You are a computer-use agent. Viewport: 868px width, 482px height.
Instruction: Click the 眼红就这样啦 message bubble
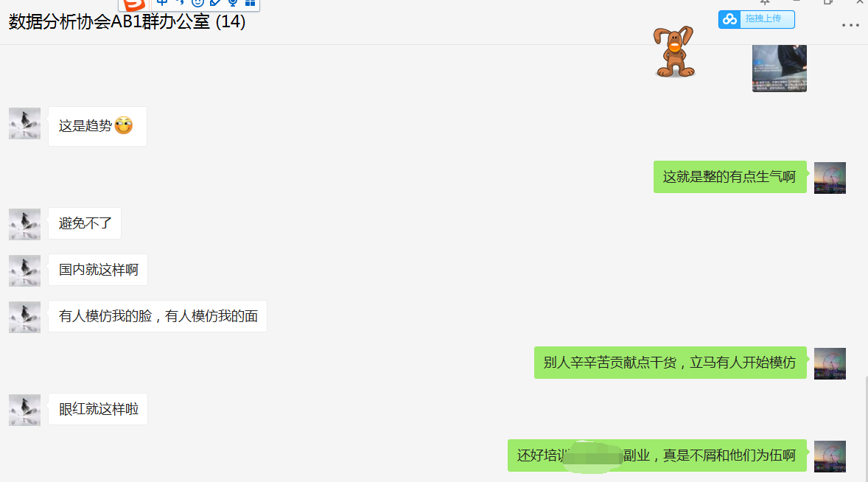click(x=98, y=409)
